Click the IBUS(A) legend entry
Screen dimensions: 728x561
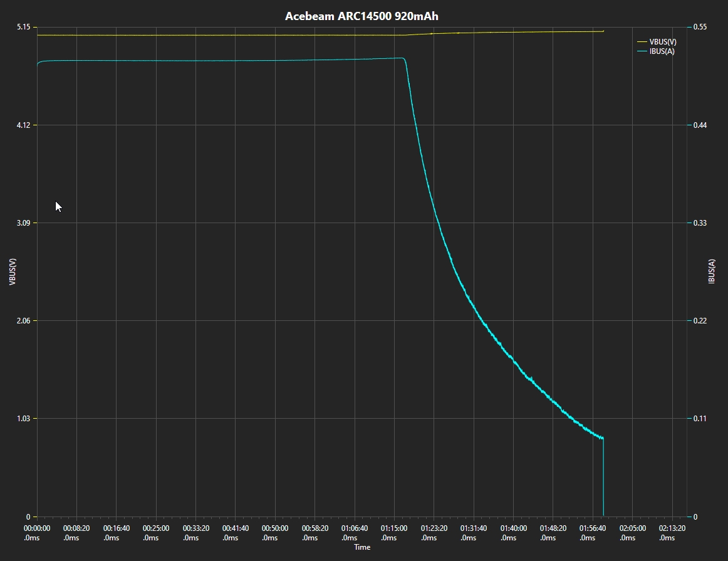tap(655, 51)
